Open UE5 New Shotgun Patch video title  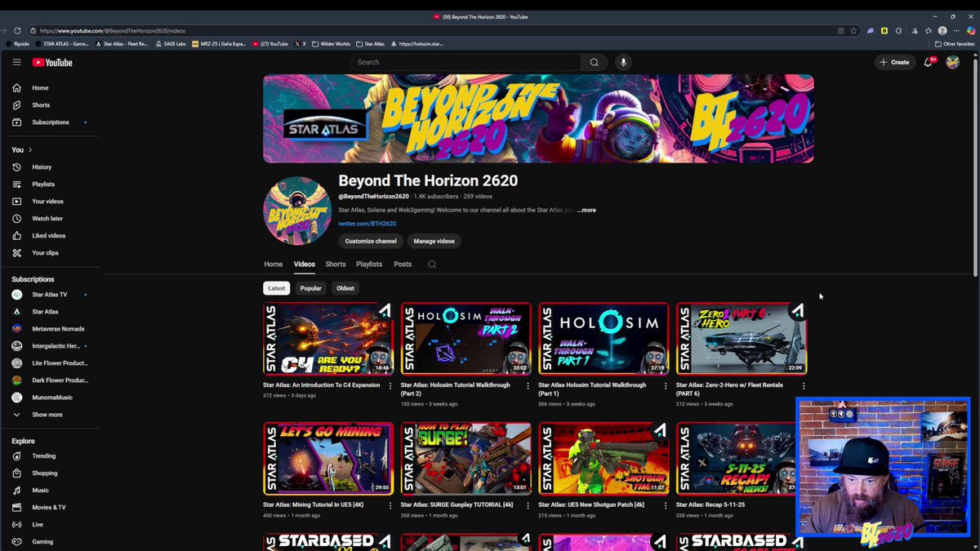[x=591, y=505]
